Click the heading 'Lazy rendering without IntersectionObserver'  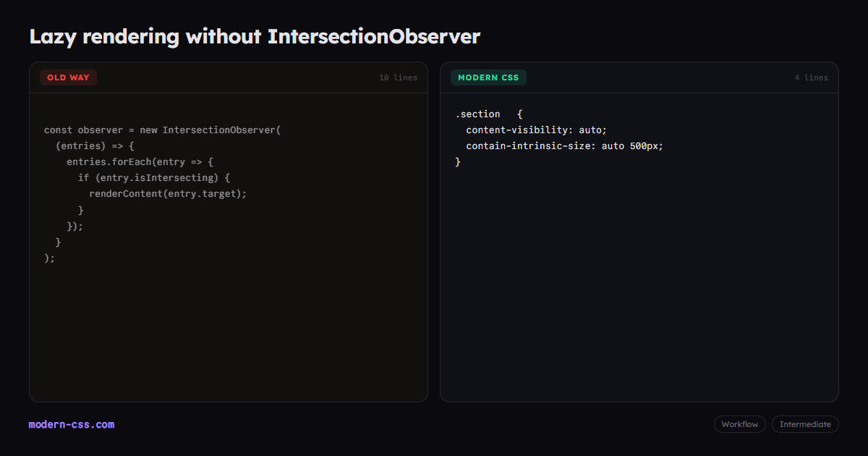(255, 36)
